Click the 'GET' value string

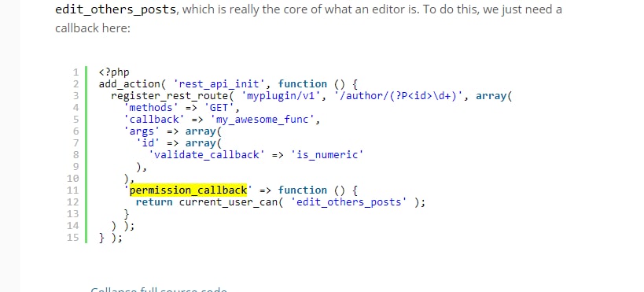(x=219, y=108)
